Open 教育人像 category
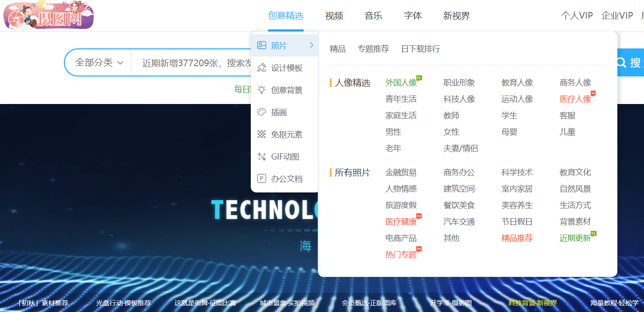 point(518,83)
